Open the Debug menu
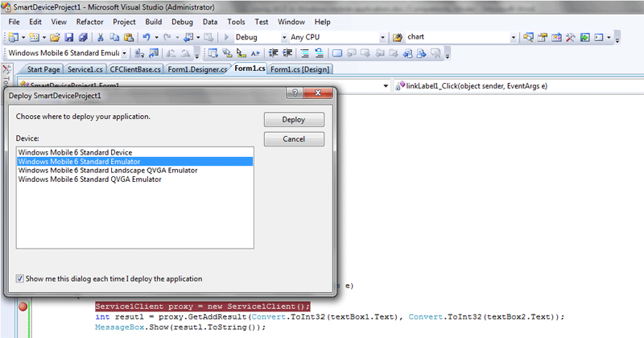Viewport: 644px width, 338px height. coord(183,22)
